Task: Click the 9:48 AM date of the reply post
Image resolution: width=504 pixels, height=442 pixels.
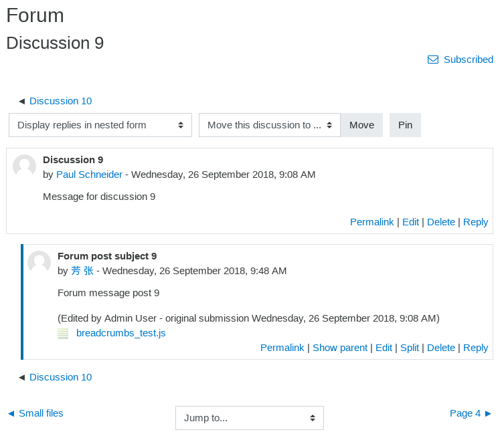Action: (195, 271)
